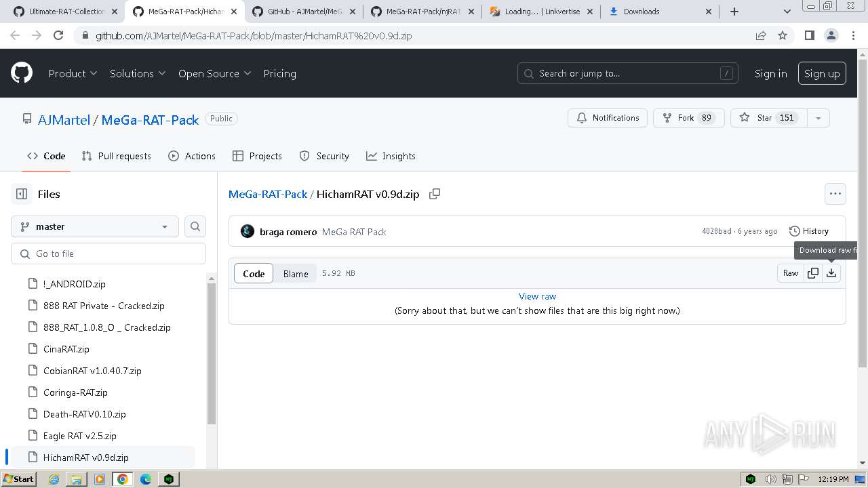The width and height of the screenshot is (868, 488).
Task: Open the Actions tab
Action: click(x=192, y=156)
